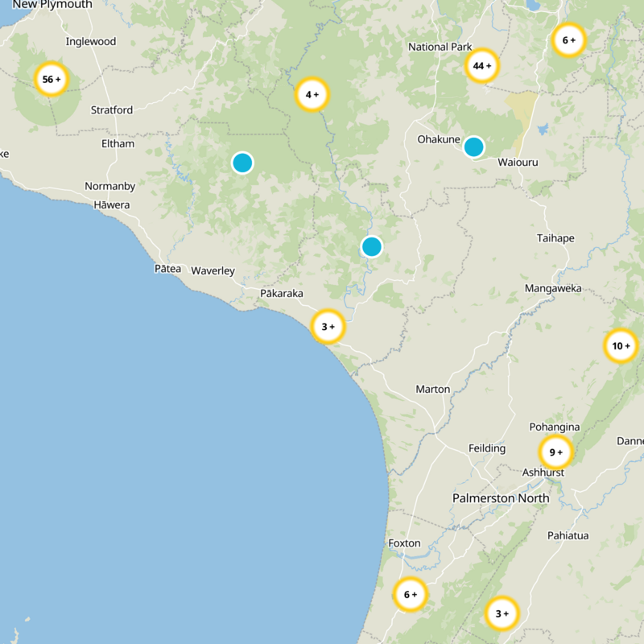
Task: Click the Taihape town label
Action: point(555,238)
